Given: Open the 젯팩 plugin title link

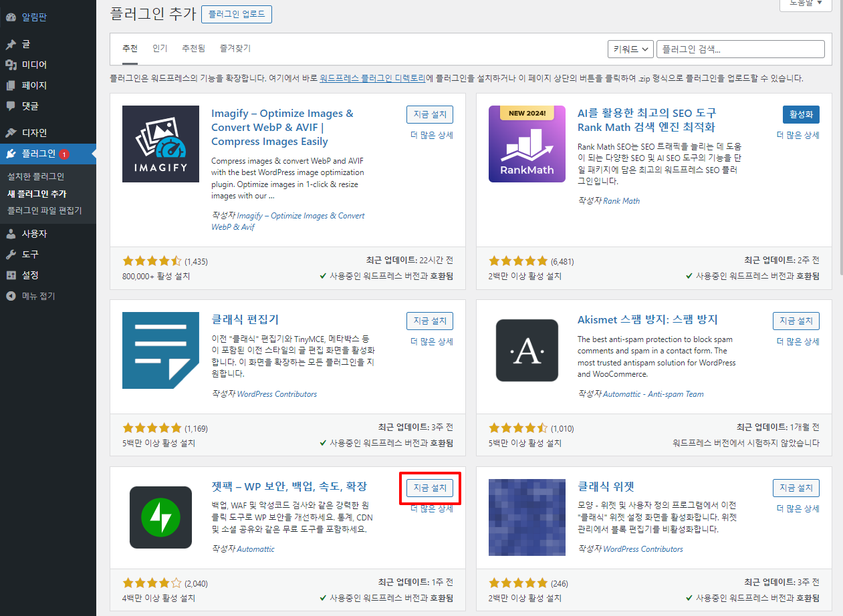Looking at the screenshot, I should pyautogui.click(x=289, y=486).
